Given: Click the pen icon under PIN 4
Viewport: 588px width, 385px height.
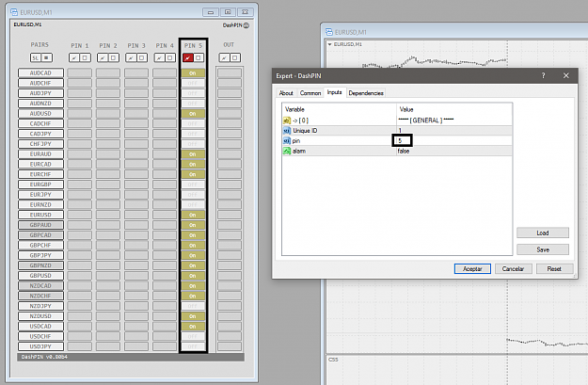Looking at the screenshot, I should [159, 57].
